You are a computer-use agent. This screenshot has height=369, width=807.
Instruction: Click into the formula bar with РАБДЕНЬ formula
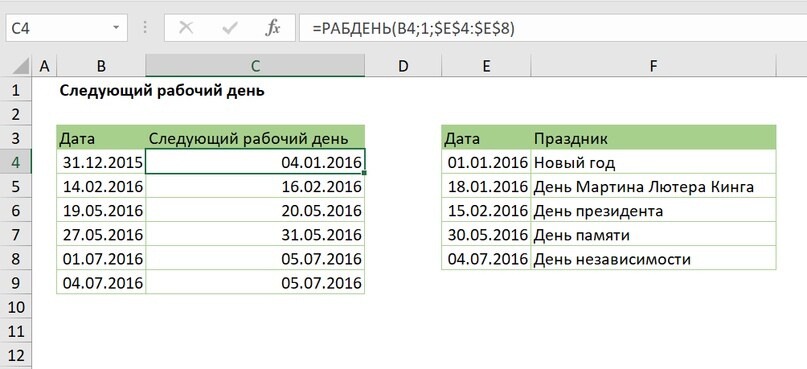coord(553,29)
